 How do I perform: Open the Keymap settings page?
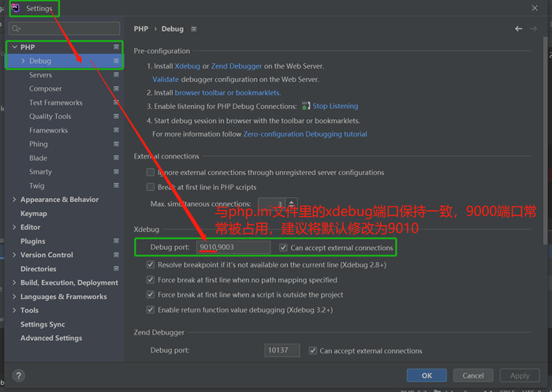(x=34, y=214)
